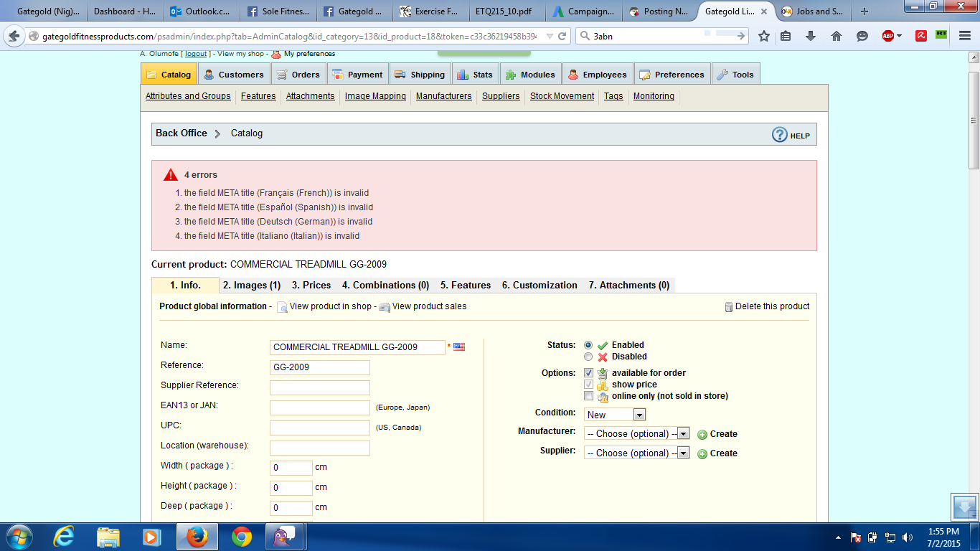Expand the URL bar history dropdown

(x=549, y=36)
